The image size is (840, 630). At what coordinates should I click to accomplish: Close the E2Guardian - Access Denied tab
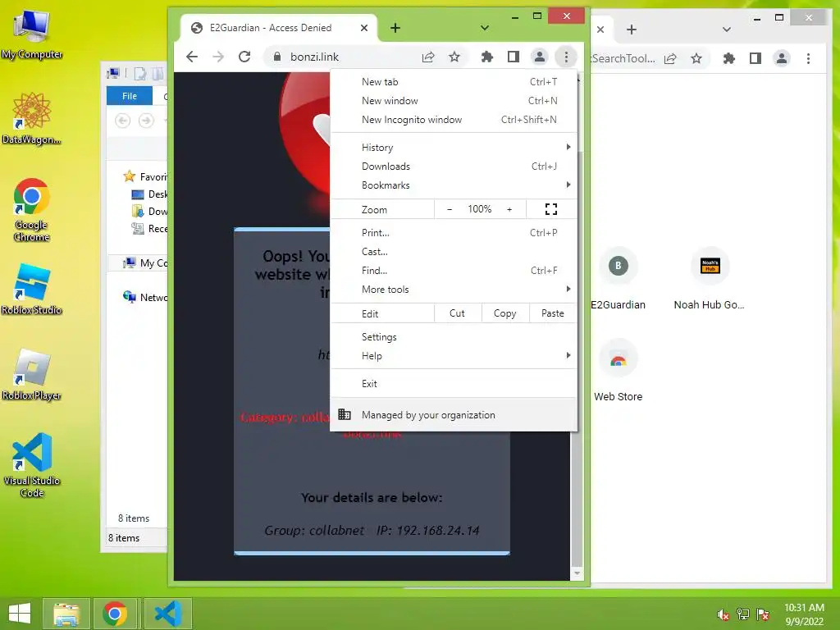point(363,28)
